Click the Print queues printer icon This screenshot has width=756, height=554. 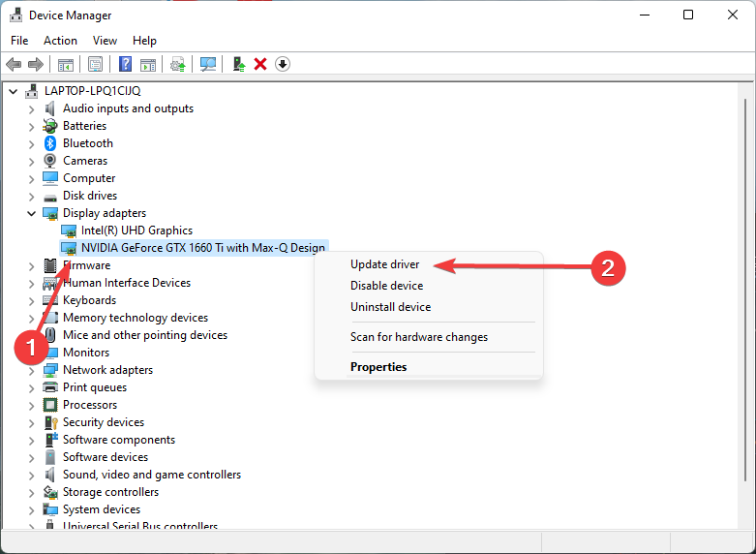pyautogui.click(x=50, y=387)
